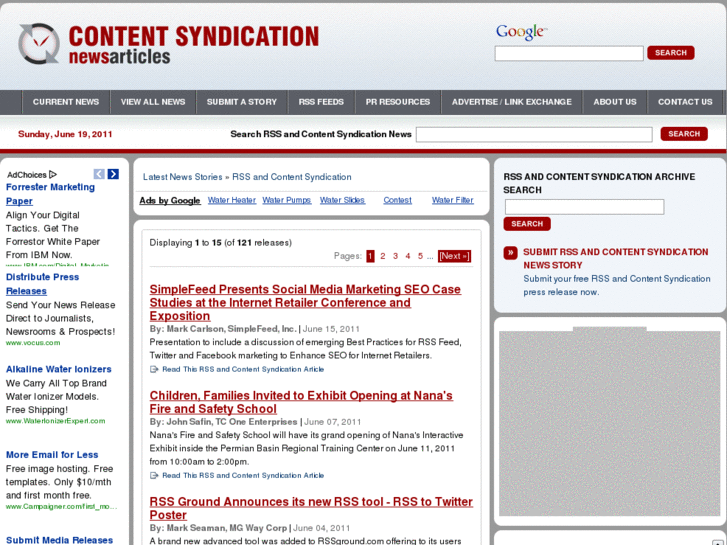The height and width of the screenshot is (545, 727).
Task: Focus the Search RSS and Content Syndication News field
Action: click(534, 135)
